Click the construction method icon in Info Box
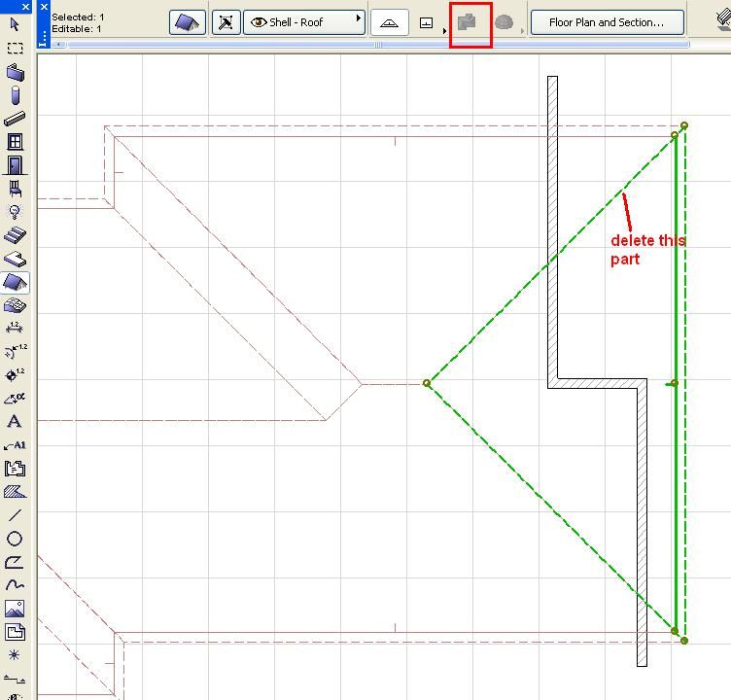Viewport: 731px width, 700px height. (x=427, y=23)
